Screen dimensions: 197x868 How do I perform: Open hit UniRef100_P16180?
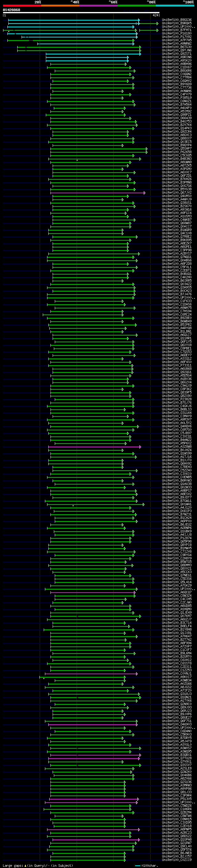[x=177, y=34]
